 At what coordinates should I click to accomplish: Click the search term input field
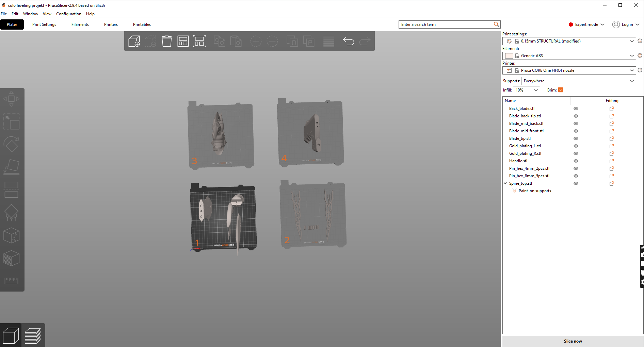(449, 24)
